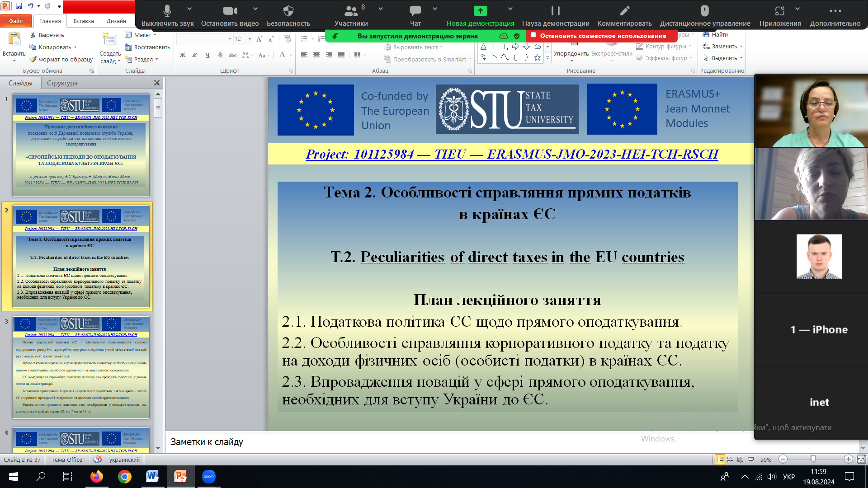Select slide 3 thumbnail
The width and height of the screenshot is (868, 488).
(x=81, y=367)
